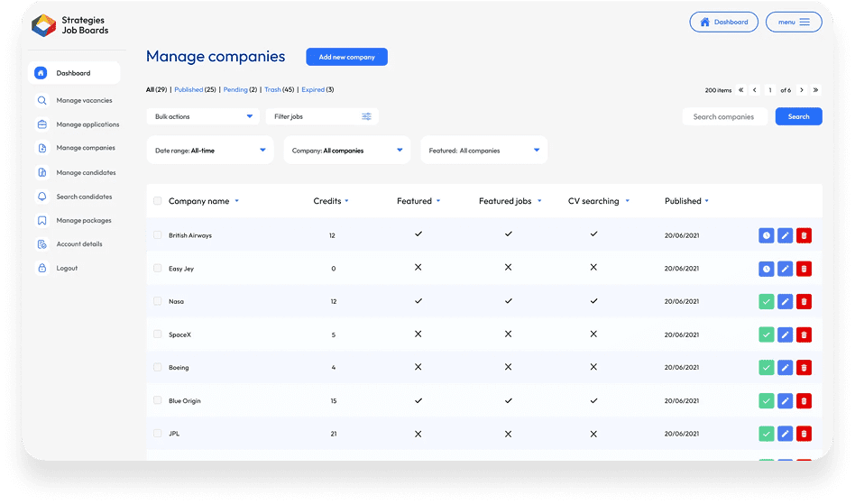Click the filter sliders icon in Filter jobs
The height and width of the screenshot is (504, 855).
tap(367, 116)
